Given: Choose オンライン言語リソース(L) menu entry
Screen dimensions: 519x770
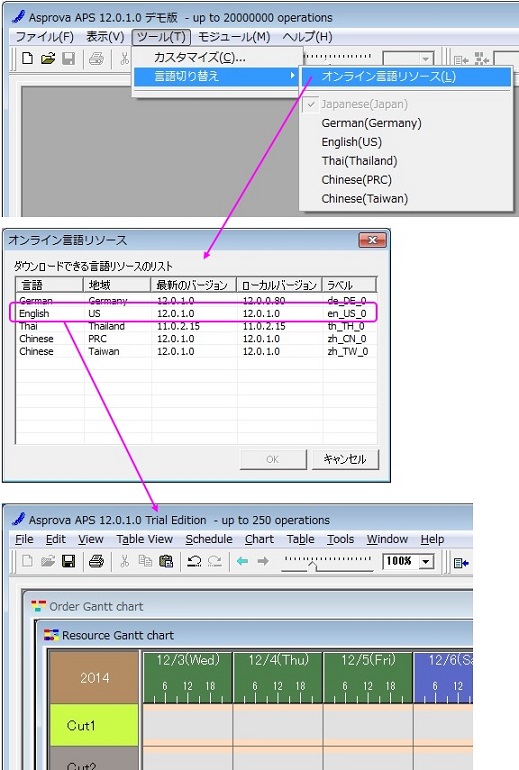Looking at the screenshot, I should coord(388,77).
